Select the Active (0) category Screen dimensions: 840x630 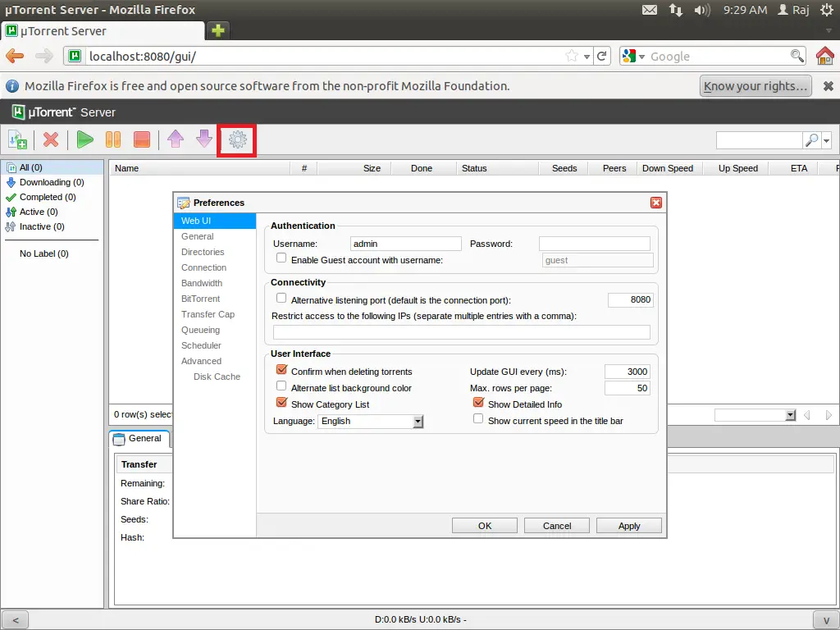(x=52, y=212)
